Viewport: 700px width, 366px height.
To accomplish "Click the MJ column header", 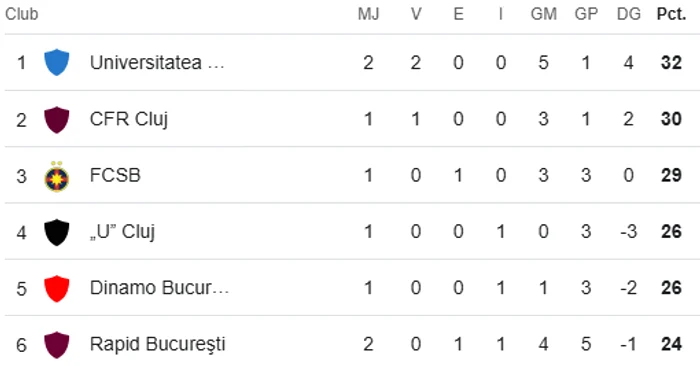I will point(368,14).
